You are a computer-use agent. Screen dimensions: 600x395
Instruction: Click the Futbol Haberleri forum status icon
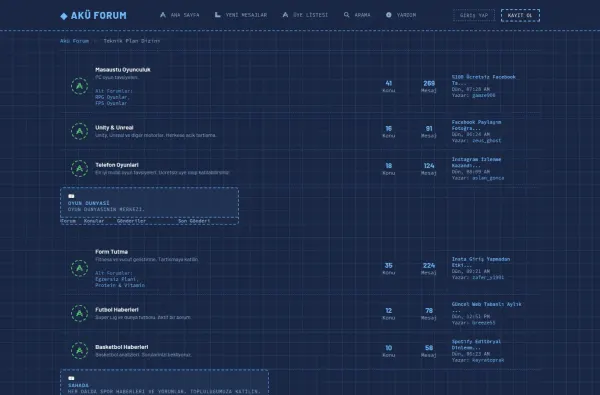(80, 313)
